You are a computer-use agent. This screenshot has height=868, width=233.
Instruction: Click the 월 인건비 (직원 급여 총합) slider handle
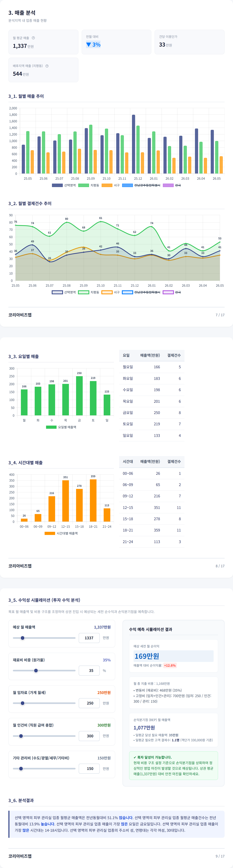pos(21,736)
